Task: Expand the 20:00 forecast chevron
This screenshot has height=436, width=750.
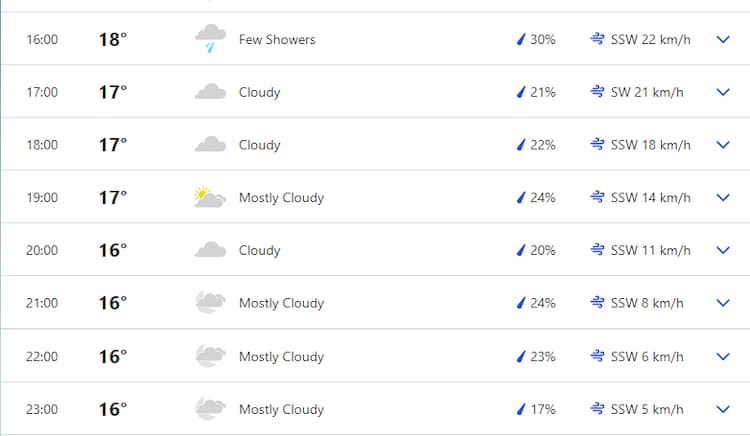Action: [x=724, y=250]
